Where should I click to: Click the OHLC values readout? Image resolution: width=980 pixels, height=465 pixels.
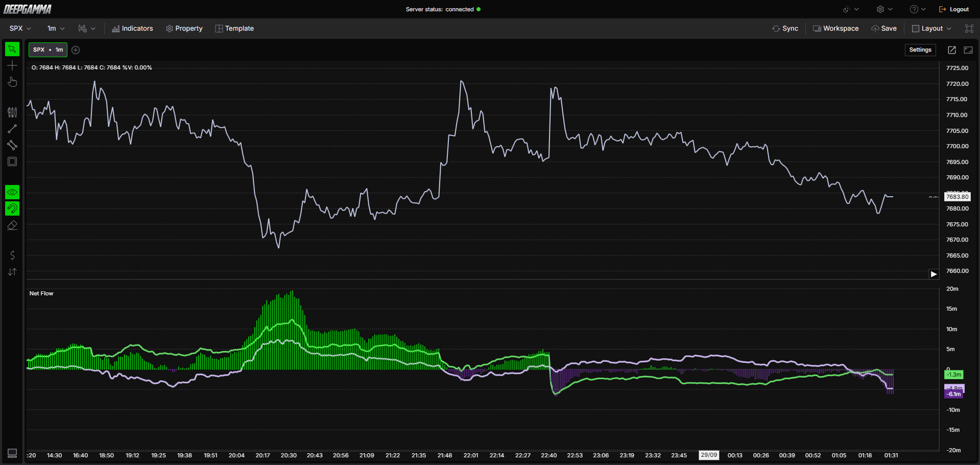[92, 67]
